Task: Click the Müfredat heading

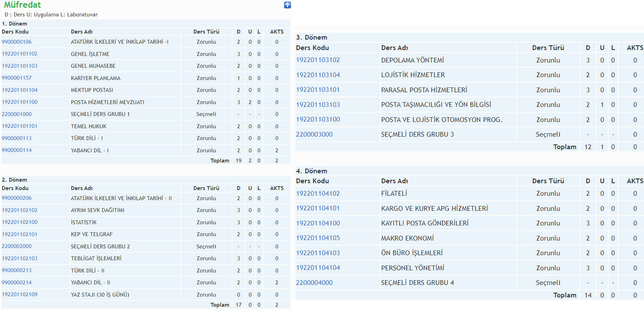Action: [22, 5]
